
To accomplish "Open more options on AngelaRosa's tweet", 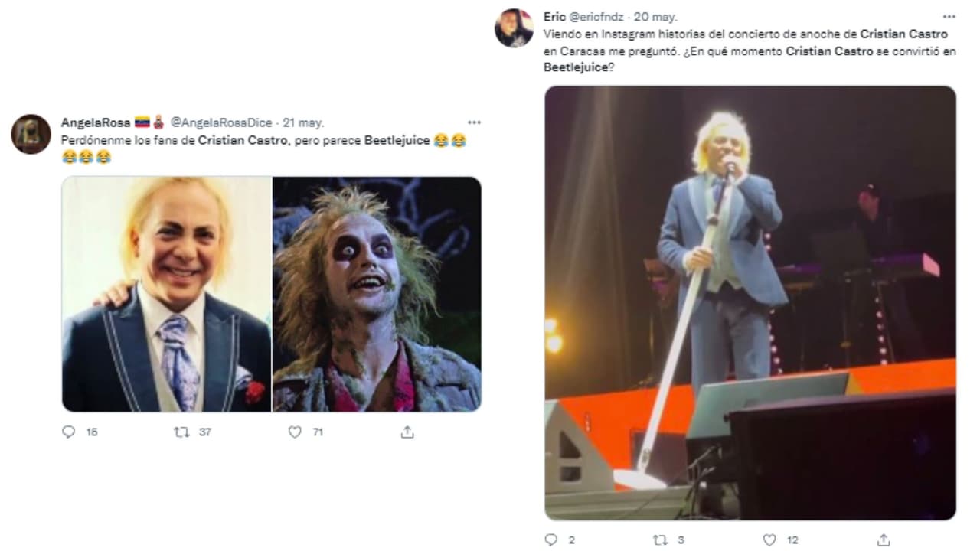I will tap(474, 122).
